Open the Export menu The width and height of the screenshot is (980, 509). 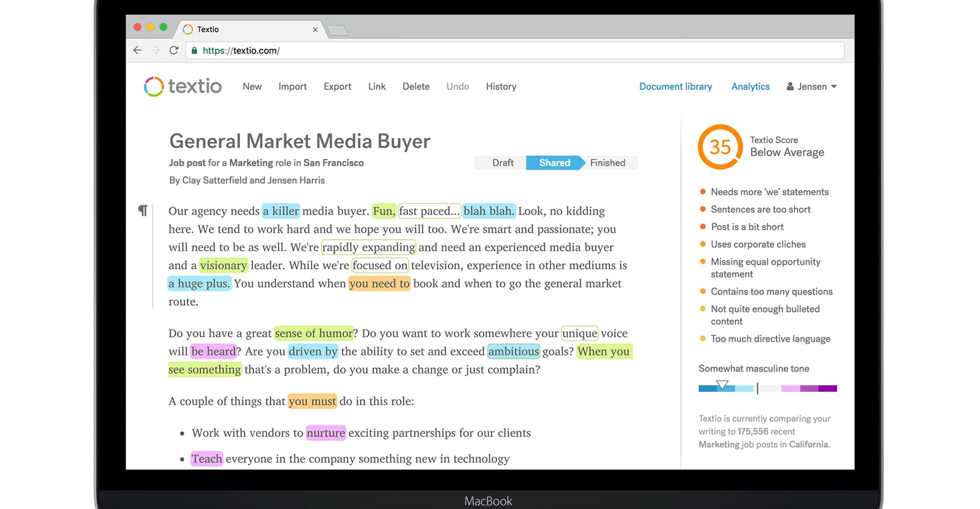coord(337,87)
